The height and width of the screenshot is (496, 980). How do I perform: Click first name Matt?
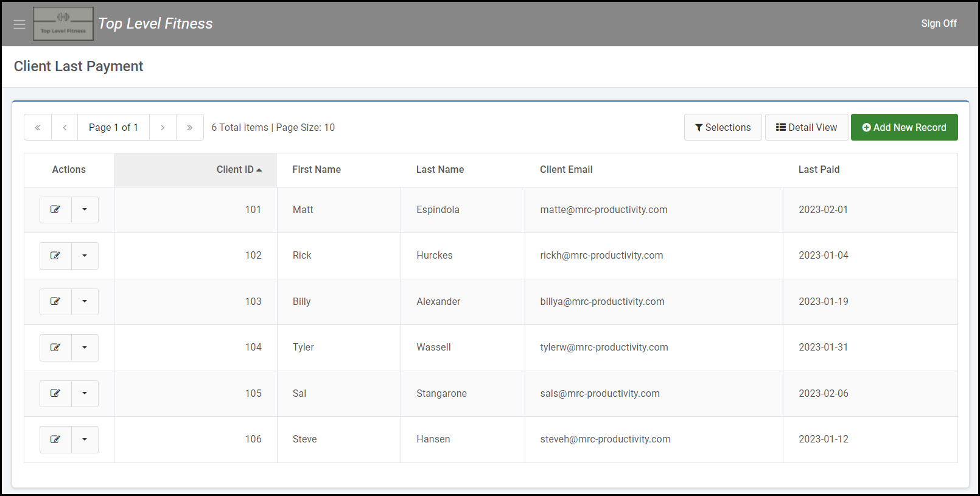pyautogui.click(x=303, y=209)
